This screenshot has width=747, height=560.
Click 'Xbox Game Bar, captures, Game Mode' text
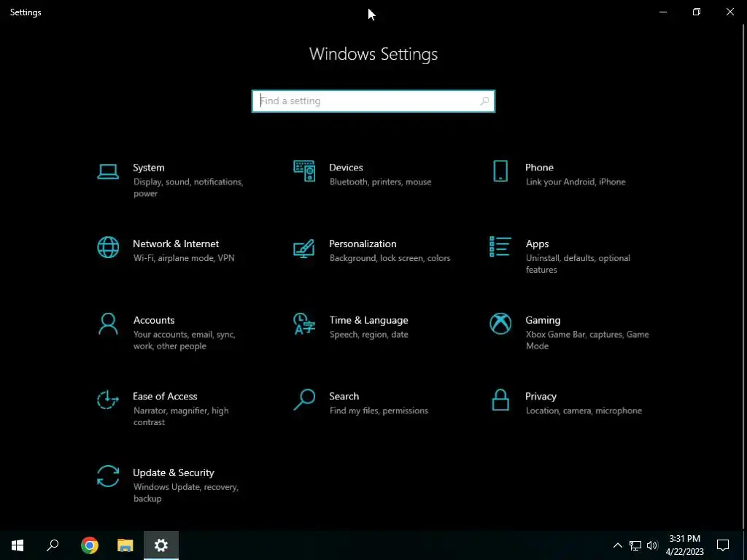[x=587, y=340]
